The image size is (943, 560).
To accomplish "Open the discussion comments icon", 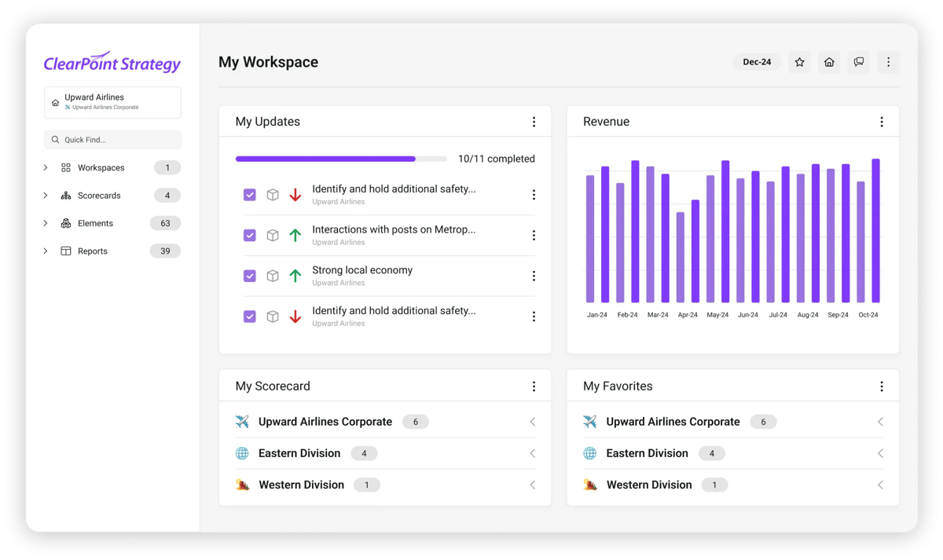I will (859, 62).
